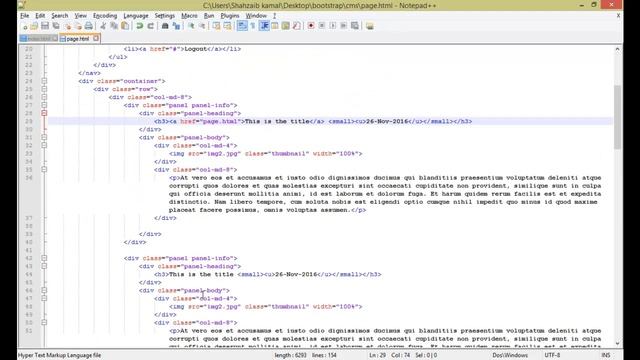Close the page.html tab
The image size is (640, 360).
[96, 38]
